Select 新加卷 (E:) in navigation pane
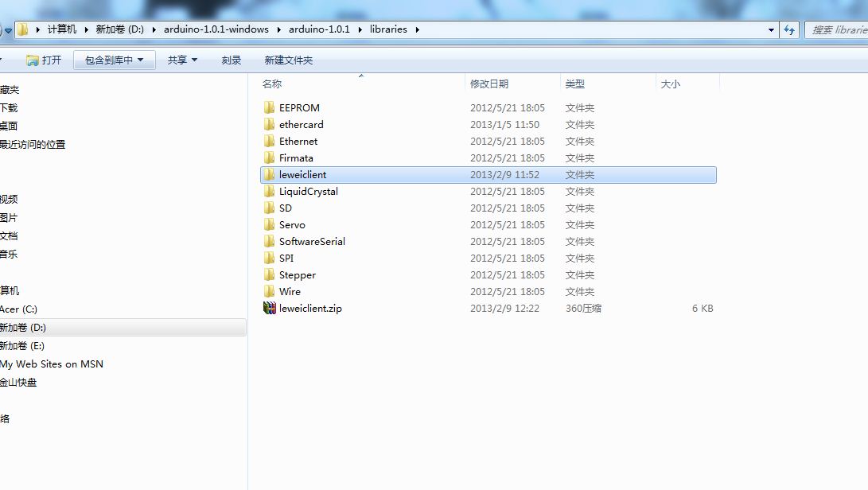The height and width of the screenshot is (490, 868). (x=22, y=345)
